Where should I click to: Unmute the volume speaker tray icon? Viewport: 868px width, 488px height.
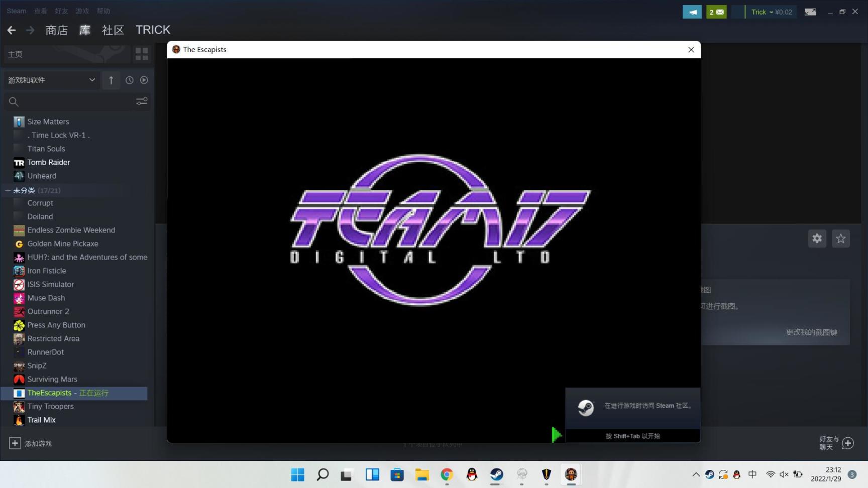click(x=784, y=474)
